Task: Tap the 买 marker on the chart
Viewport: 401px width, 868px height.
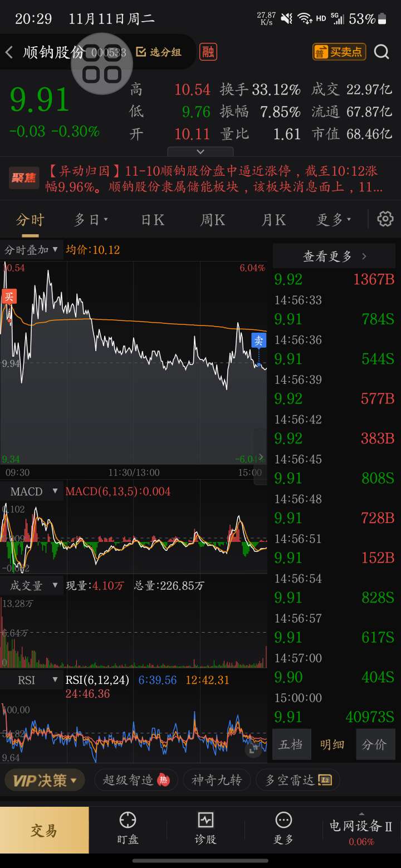Action: [8, 296]
